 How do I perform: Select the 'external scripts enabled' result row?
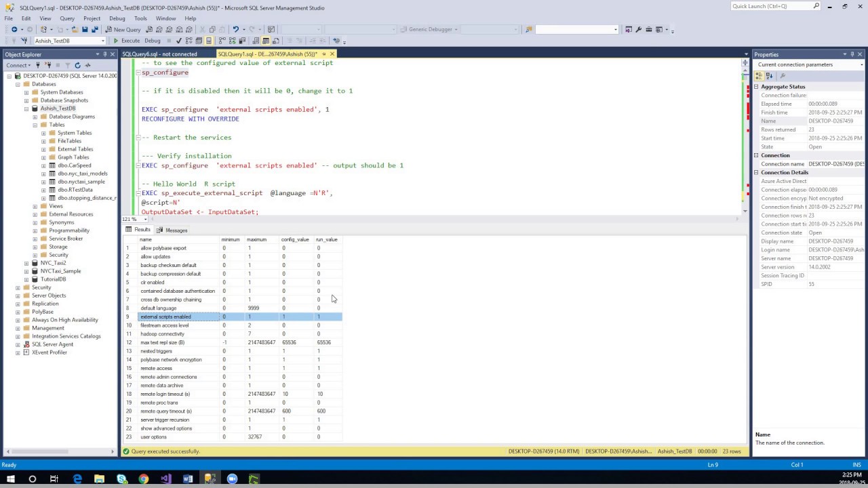point(233,317)
